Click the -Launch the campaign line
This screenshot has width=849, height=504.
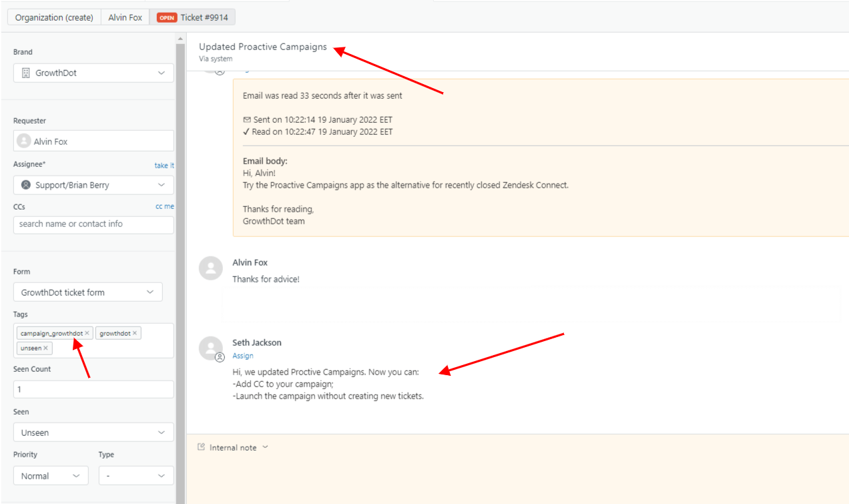point(328,396)
